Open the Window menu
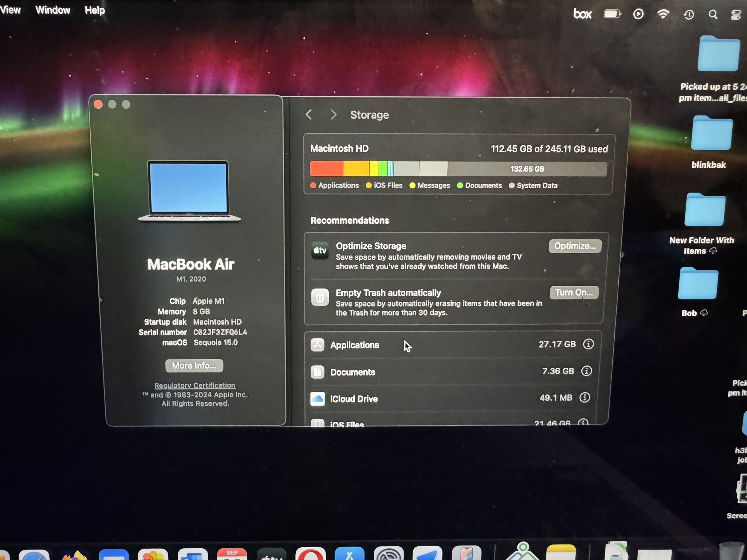This screenshot has width=747, height=560. (x=53, y=10)
